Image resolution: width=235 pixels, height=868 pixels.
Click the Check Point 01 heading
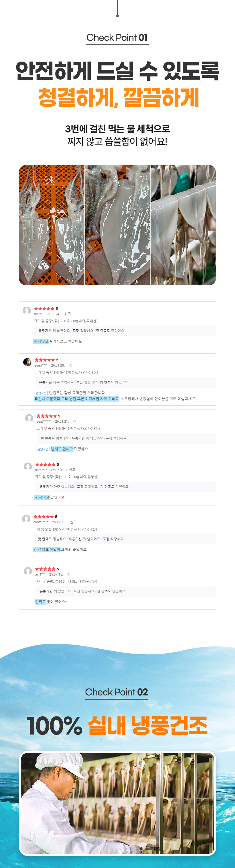[117, 38]
